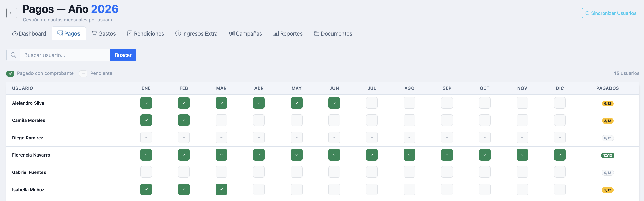Toggle Alejandro Silva's JUN payment

pos(334,103)
